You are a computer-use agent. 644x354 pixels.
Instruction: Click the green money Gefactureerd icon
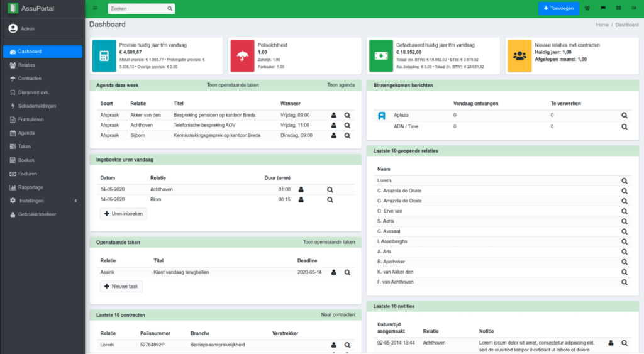(x=381, y=56)
